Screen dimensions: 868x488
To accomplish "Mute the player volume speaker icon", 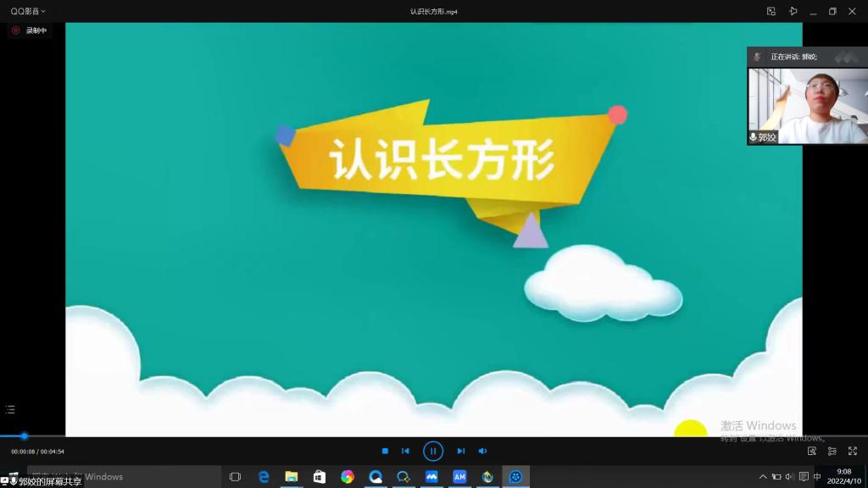I will tap(482, 452).
